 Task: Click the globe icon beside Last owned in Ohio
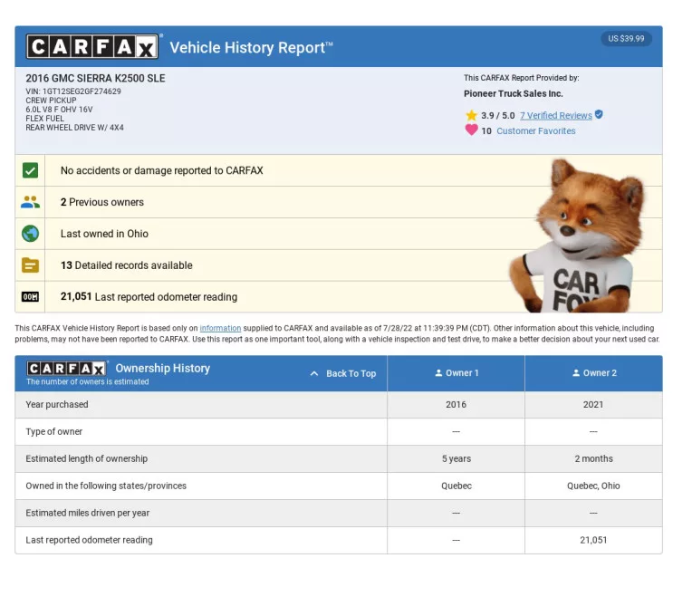click(31, 234)
